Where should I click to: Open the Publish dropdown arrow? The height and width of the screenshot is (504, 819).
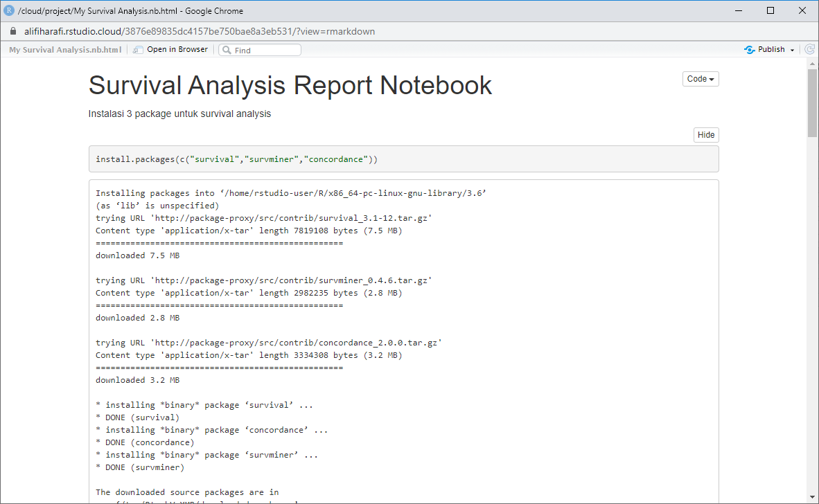793,50
